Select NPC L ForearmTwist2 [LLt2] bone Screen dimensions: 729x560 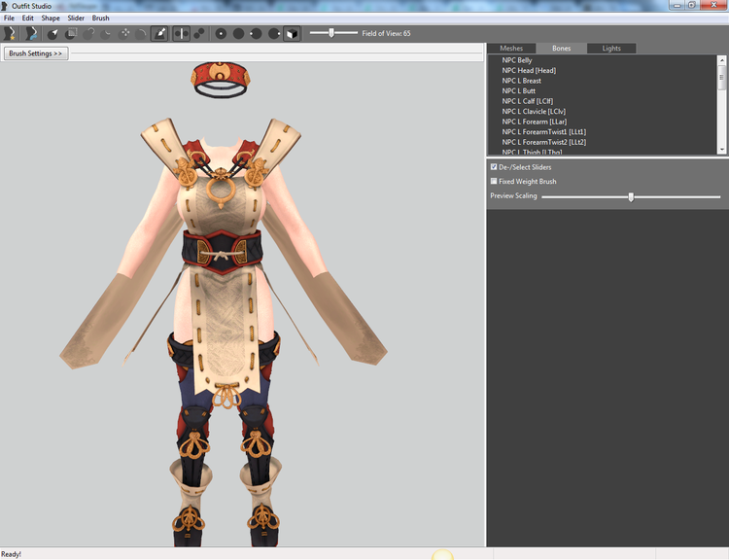[x=544, y=142]
